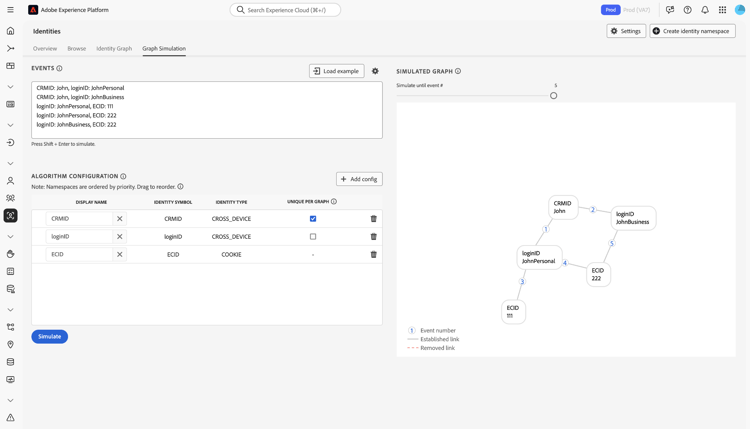Open the help question mark icon
The image size is (750, 429).
click(687, 10)
